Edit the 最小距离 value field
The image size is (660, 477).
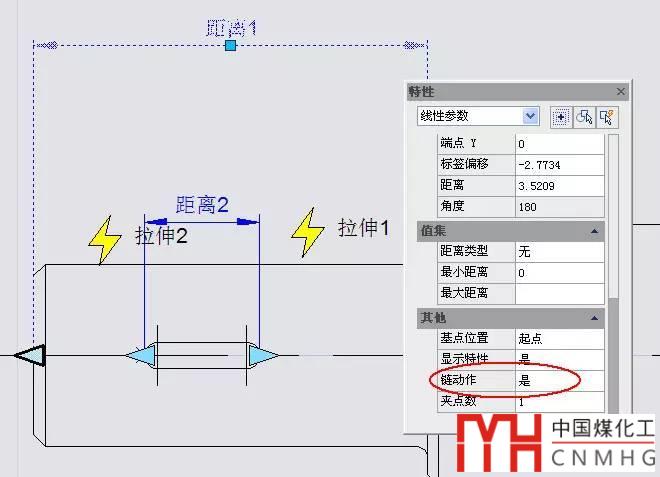560,273
